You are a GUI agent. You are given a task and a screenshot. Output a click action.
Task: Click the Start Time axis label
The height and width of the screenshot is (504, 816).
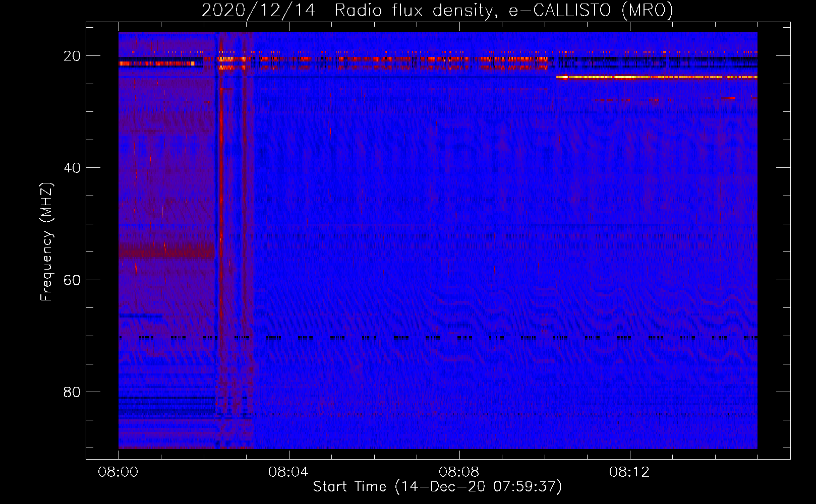click(x=437, y=487)
